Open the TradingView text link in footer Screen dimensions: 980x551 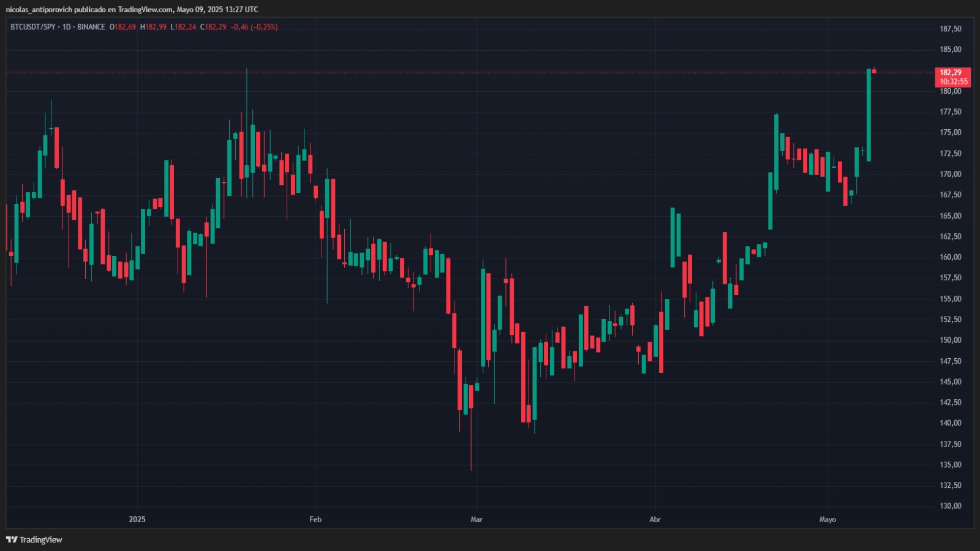pos(40,539)
